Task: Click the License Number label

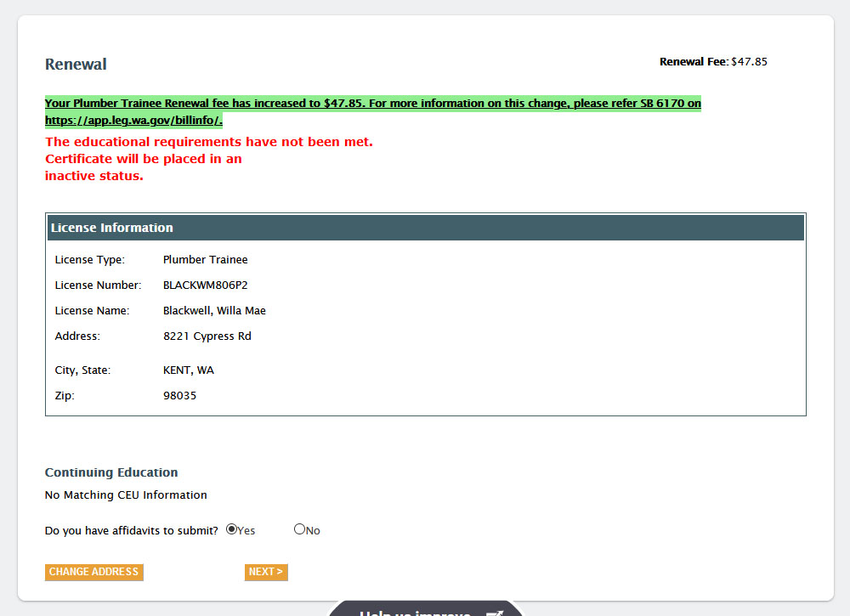Action: point(98,285)
